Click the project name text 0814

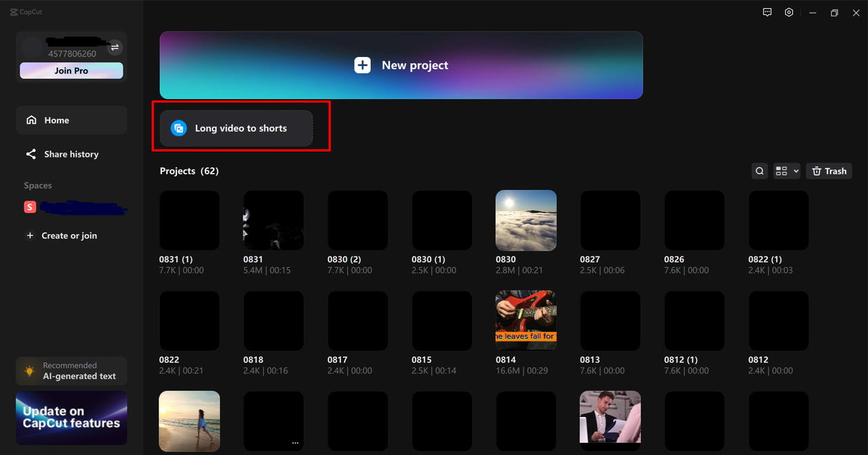coord(506,360)
